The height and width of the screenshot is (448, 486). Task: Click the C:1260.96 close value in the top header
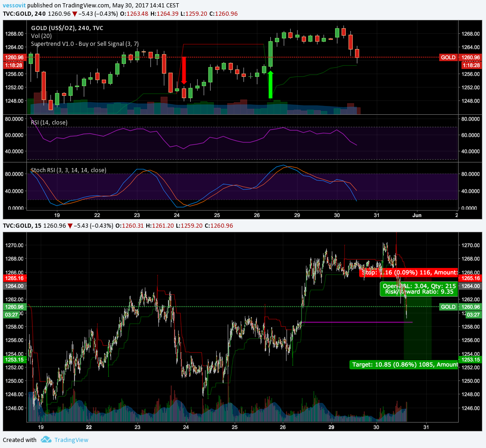pyautogui.click(x=224, y=14)
